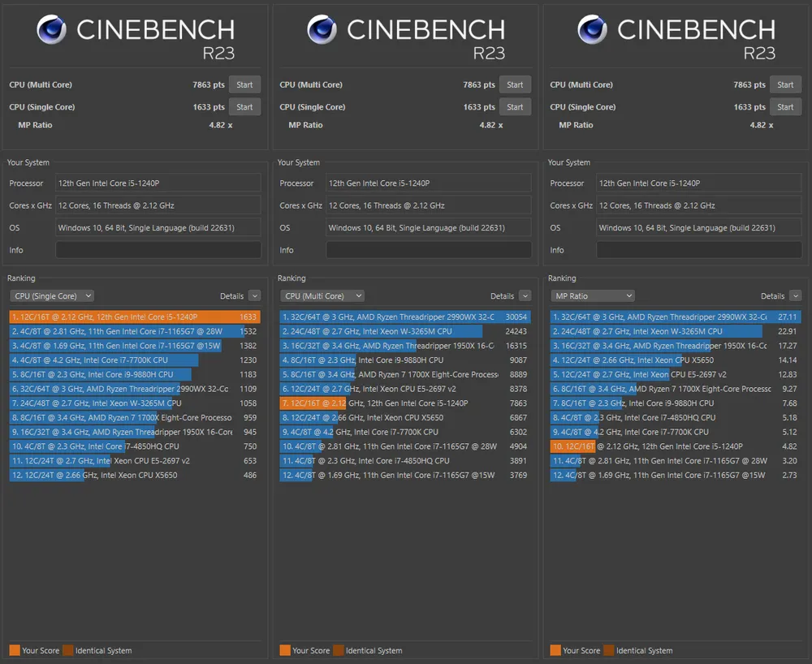Start the Multi Core test in the left panel
The width and height of the screenshot is (812, 664).
[x=244, y=84]
